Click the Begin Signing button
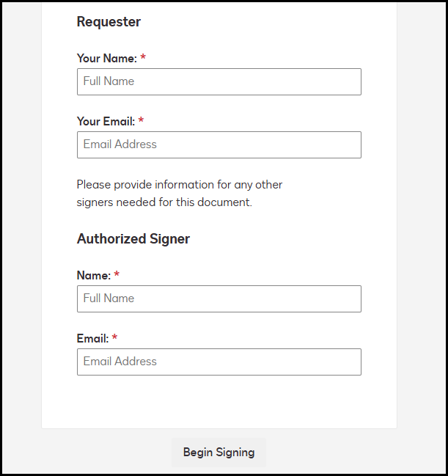Image resolution: width=448 pixels, height=476 pixels. (x=219, y=453)
